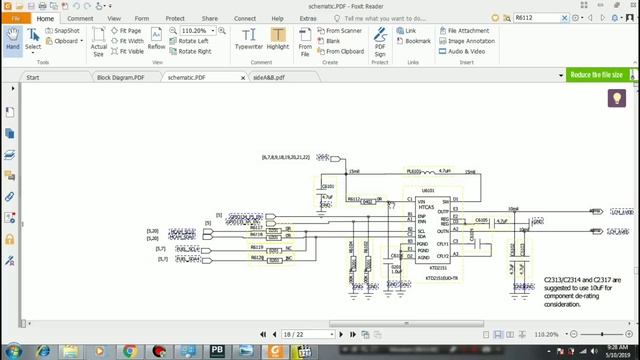640x360 pixels.
Task: Open the page number 18 / 22 dropdown
Action: click(x=331, y=334)
